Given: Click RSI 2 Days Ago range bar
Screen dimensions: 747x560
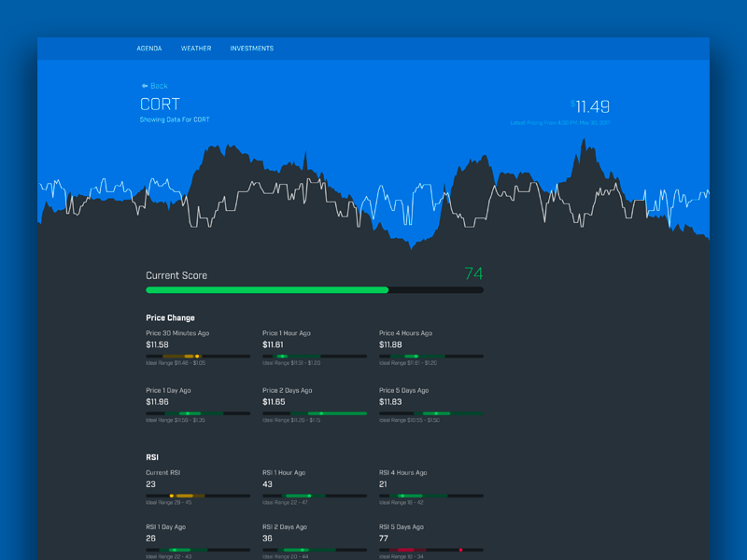Looking at the screenshot, I should click(315, 550).
